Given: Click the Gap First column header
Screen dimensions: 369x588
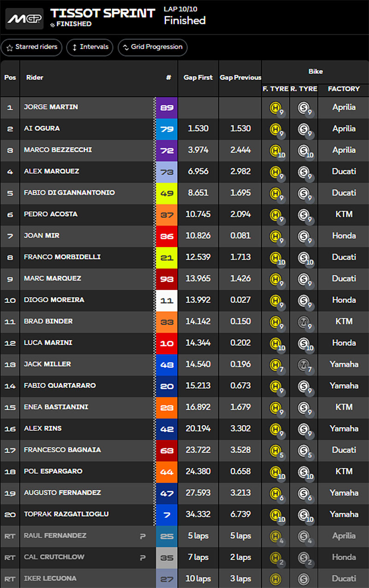Looking at the screenshot, I should click(x=198, y=77).
